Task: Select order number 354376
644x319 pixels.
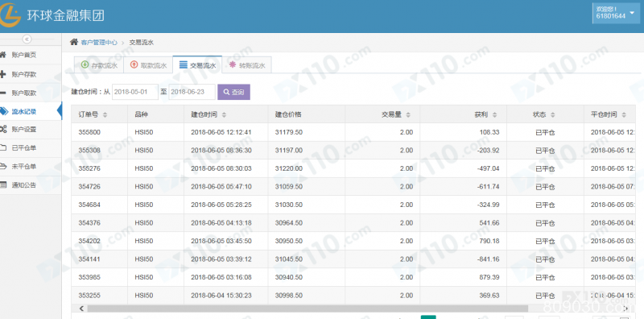Action: 89,223
